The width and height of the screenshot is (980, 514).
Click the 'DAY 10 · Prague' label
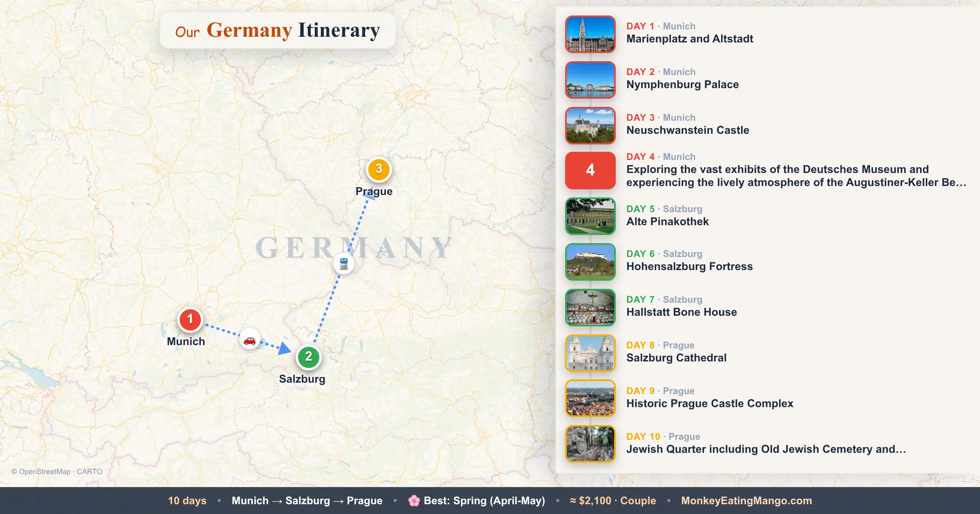coord(663,436)
